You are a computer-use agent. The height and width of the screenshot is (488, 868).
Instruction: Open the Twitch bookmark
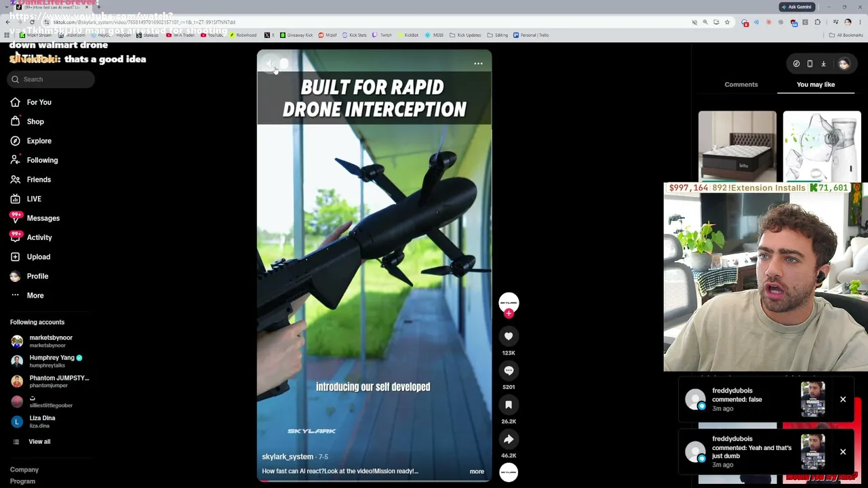pyautogui.click(x=383, y=35)
